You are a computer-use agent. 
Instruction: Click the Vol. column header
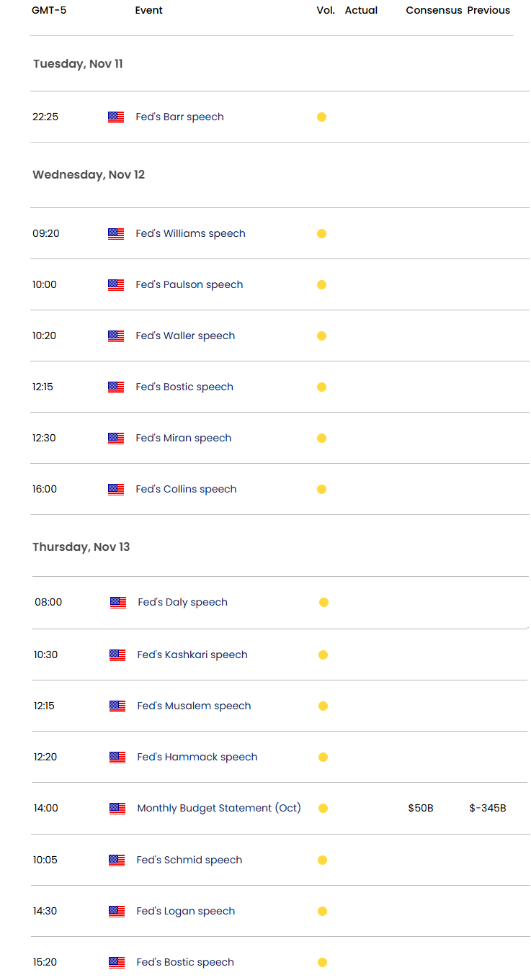[326, 11]
